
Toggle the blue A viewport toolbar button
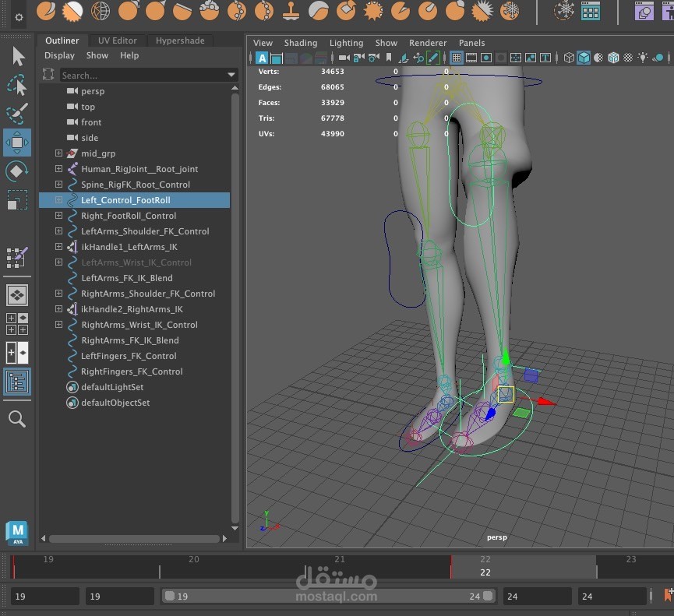coord(262,58)
